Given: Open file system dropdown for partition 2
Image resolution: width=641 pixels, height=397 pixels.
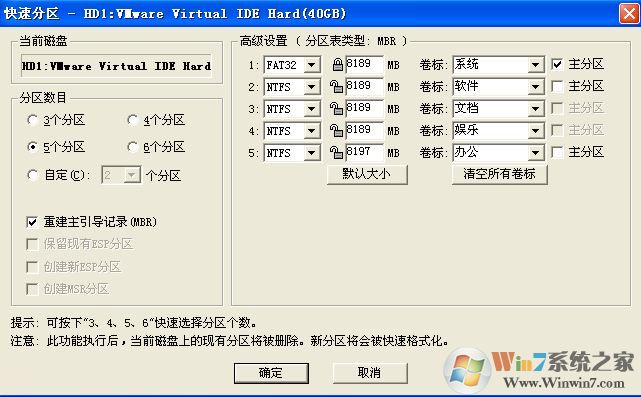Looking at the screenshot, I should 312,87.
